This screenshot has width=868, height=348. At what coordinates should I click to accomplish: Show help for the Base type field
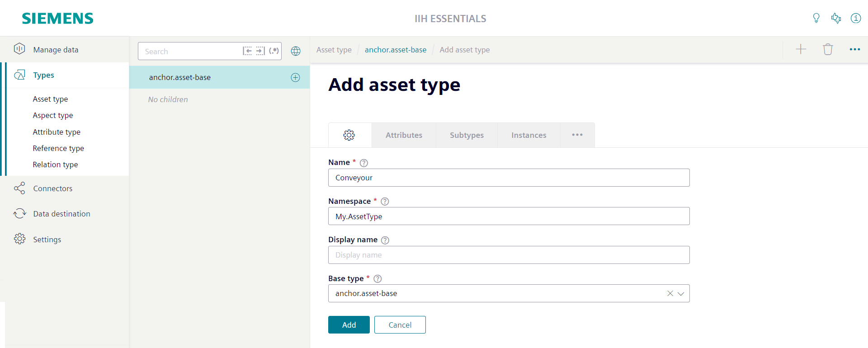coord(377,279)
